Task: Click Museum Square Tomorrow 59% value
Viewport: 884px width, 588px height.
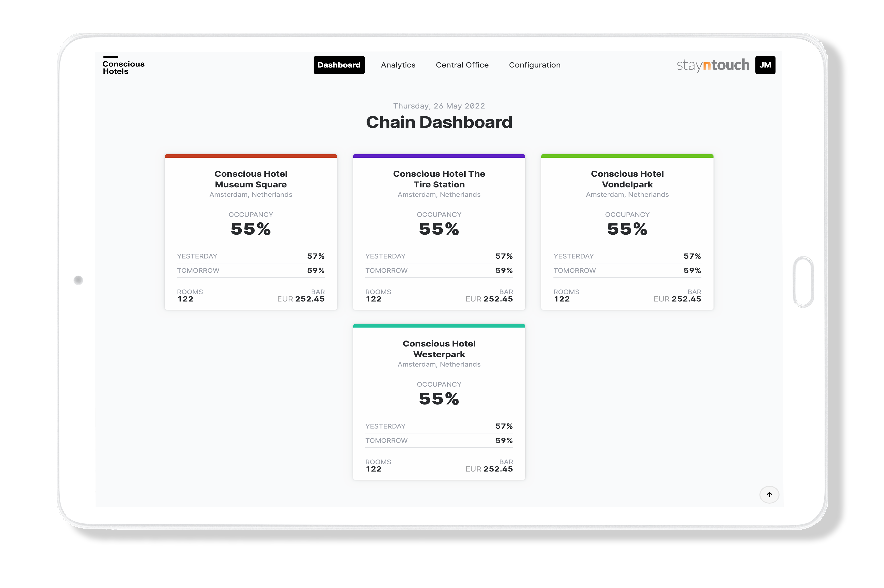Action: [x=316, y=270]
